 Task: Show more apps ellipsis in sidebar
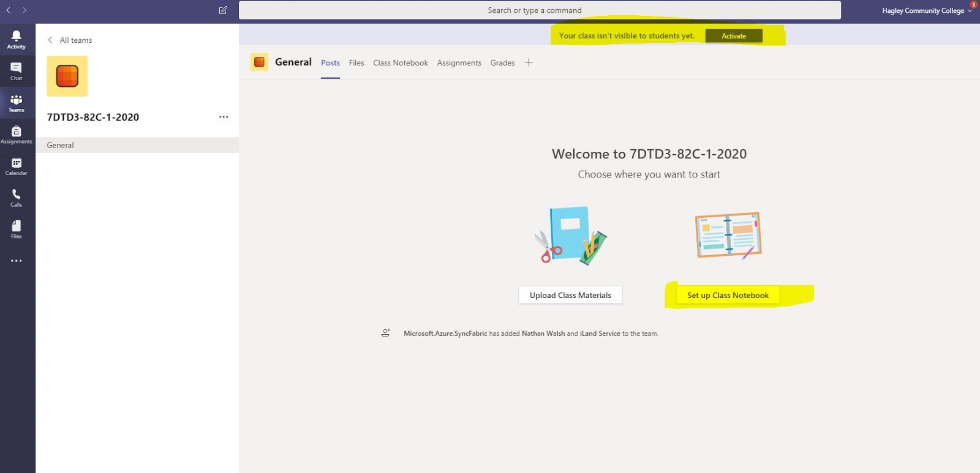point(17,261)
